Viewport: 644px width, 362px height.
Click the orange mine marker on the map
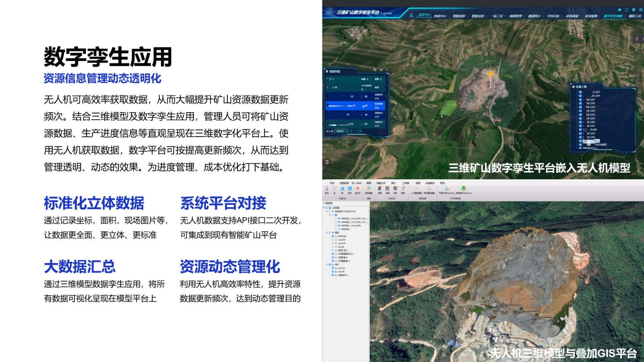(x=490, y=74)
